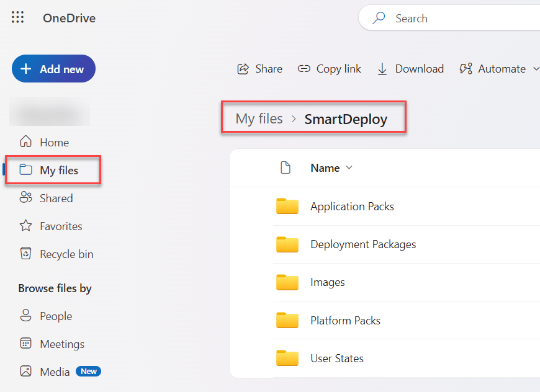This screenshot has width=540, height=392.
Task: Open Shared in sidebar
Action: [x=56, y=198]
